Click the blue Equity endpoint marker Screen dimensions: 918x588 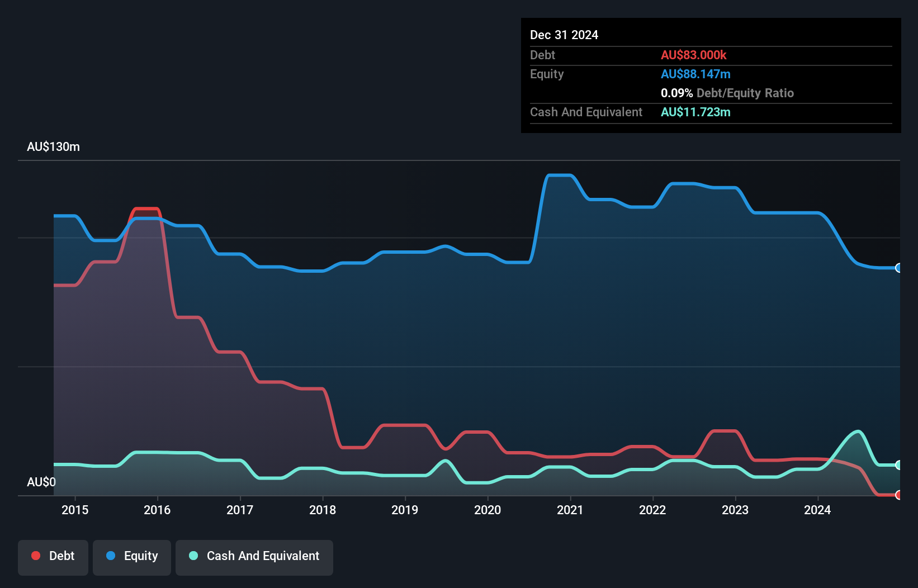pyautogui.click(x=899, y=268)
